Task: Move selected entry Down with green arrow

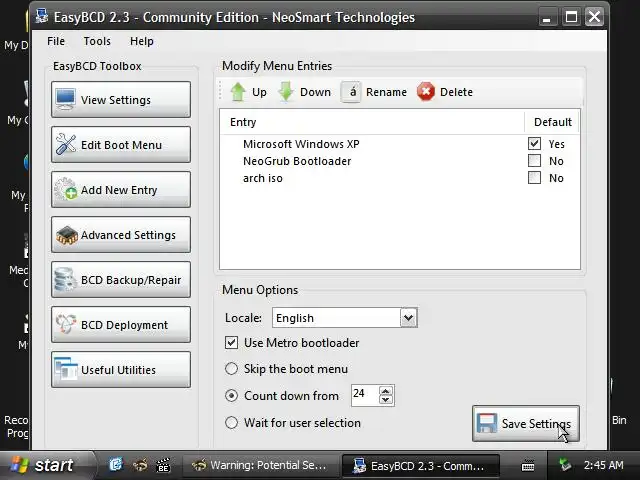Action: (305, 92)
